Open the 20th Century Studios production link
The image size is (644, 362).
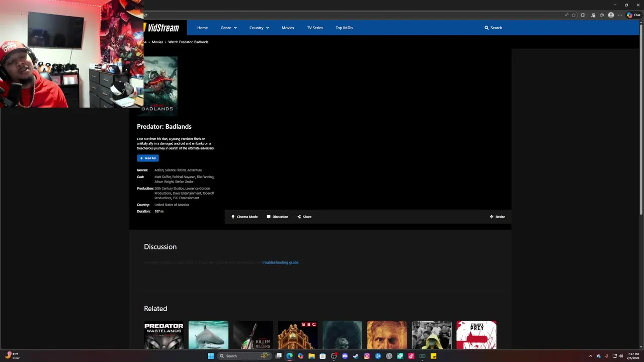(169, 189)
